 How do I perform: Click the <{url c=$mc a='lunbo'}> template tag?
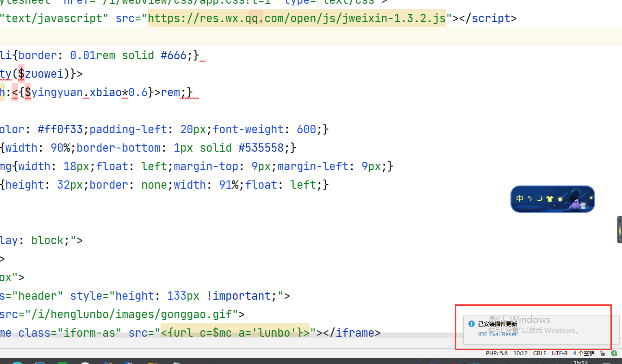click(x=235, y=333)
